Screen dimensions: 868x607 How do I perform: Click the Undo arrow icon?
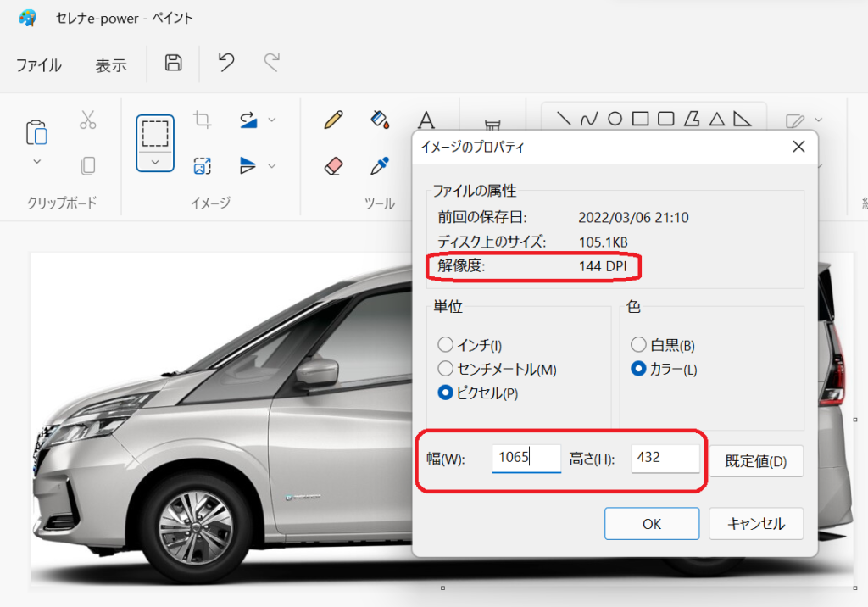click(226, 63)
